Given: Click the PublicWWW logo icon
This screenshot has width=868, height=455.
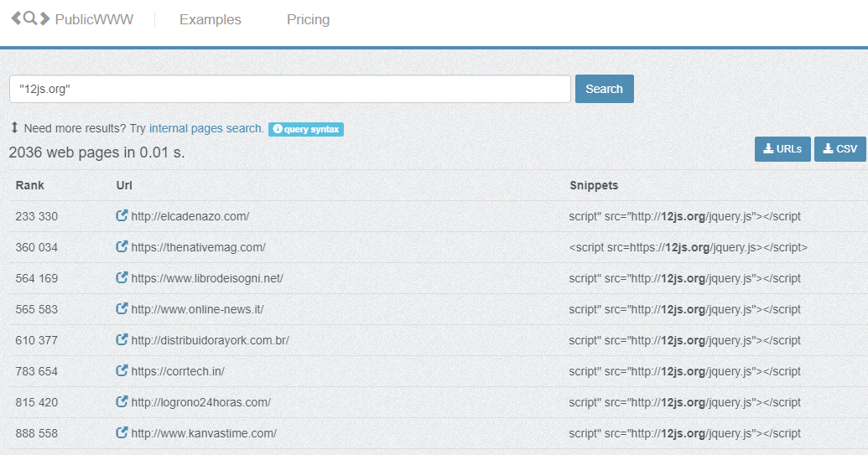Looking at the screenshot, I should [30, 18].
